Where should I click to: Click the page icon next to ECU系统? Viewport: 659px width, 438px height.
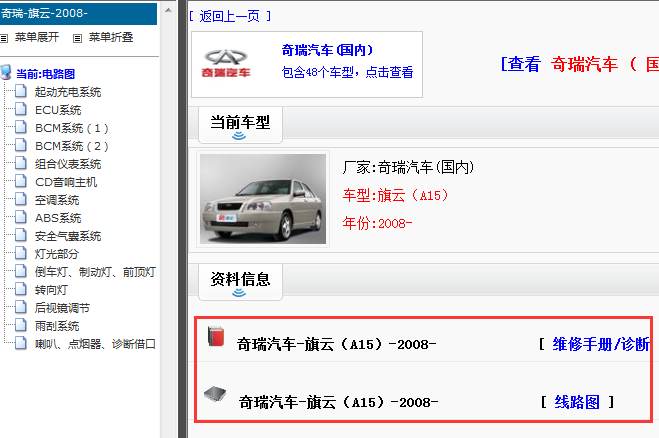[x=21, y=109]
